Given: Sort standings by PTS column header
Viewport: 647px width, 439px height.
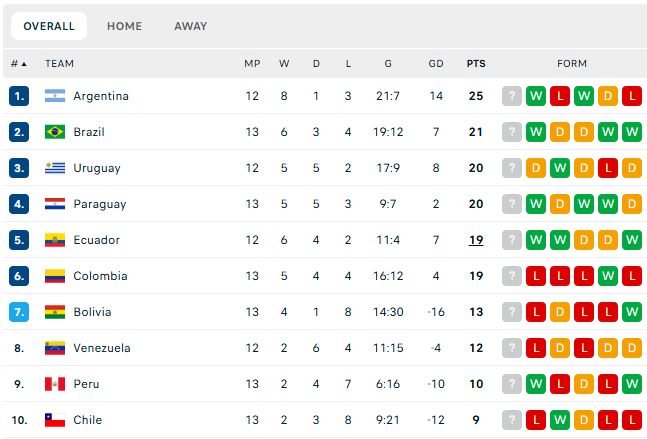Looking at the screenshot, I should 476,64.
